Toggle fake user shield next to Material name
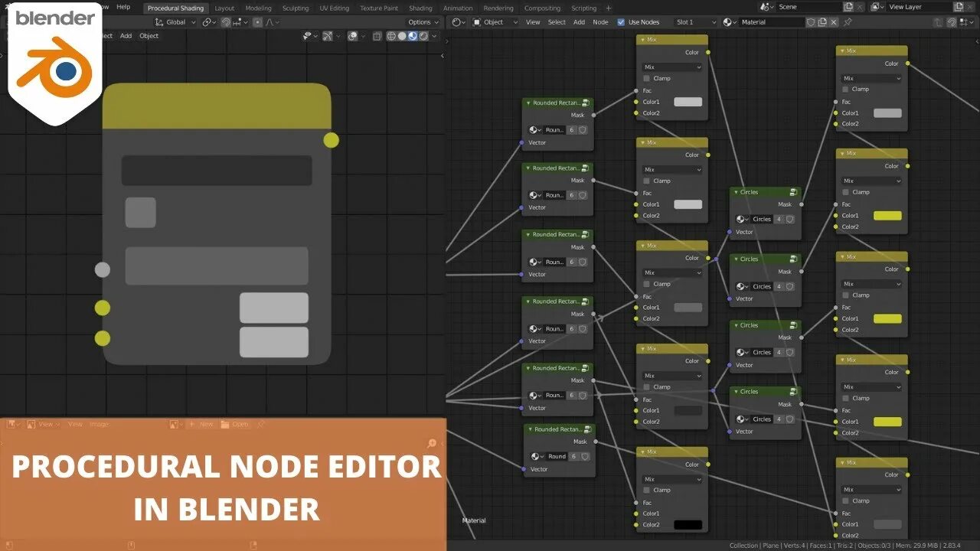The width and height of the screenshot is (980, 551). pyautogui.click(x=811, y=22)
